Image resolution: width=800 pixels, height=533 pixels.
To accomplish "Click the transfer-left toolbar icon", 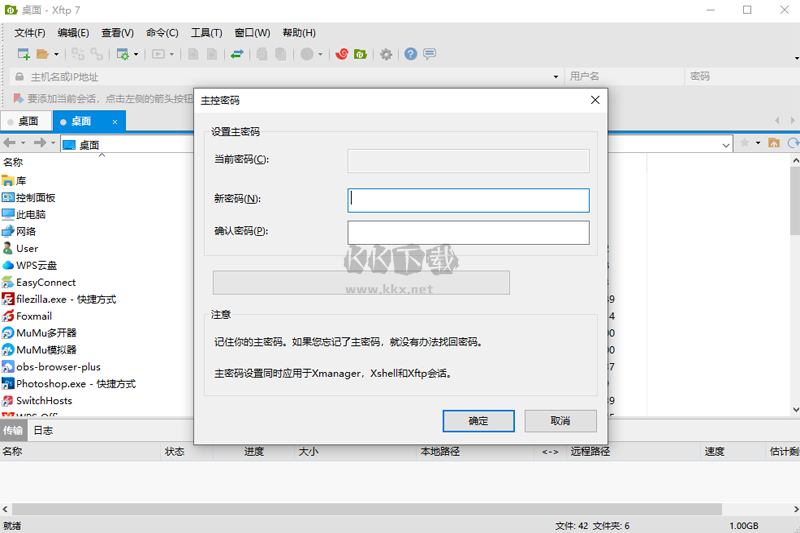I will pyautogui.click(x=193, y=54).
